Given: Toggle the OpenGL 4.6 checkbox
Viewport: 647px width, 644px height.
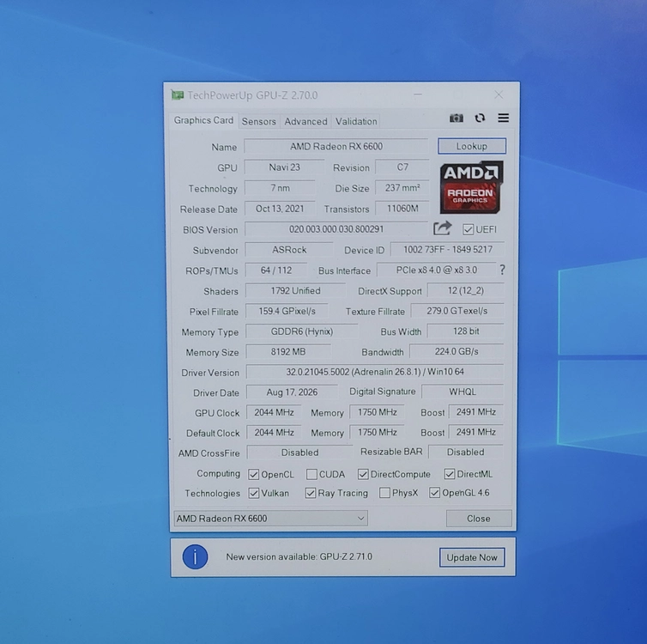Looking at the screenshot, I should point(434,493).
